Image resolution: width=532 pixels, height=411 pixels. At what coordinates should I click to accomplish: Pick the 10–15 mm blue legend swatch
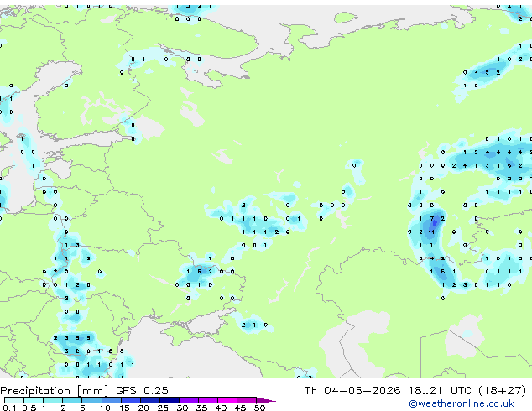tap(111, 400)
